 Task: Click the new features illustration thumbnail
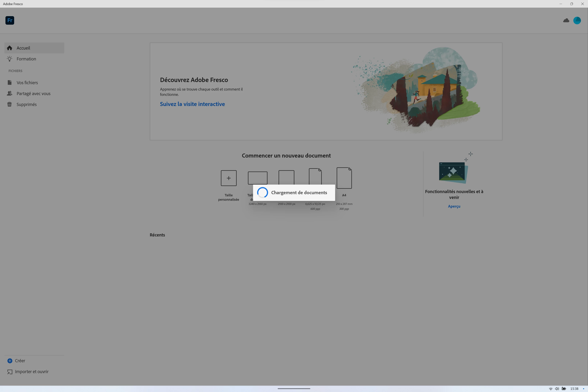(453, 172)
